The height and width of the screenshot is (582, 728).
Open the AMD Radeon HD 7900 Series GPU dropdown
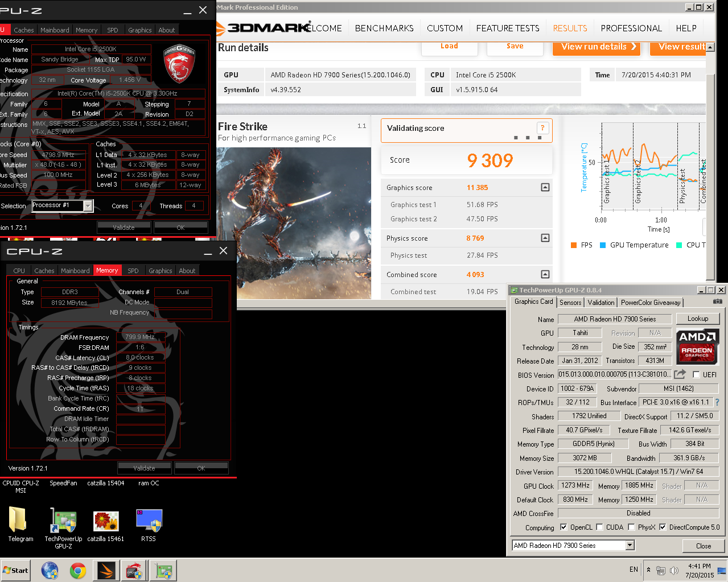point(630,546)
